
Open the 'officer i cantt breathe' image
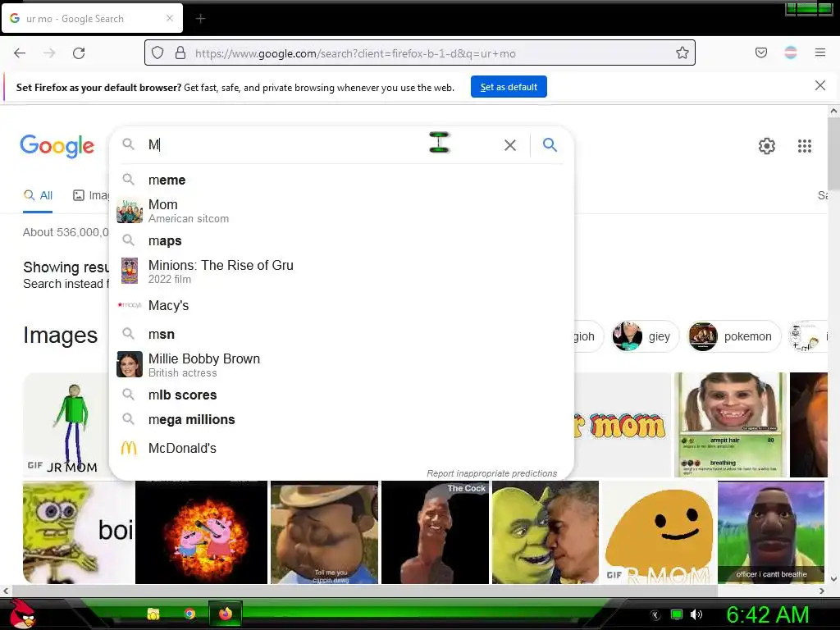click(771, 532)
